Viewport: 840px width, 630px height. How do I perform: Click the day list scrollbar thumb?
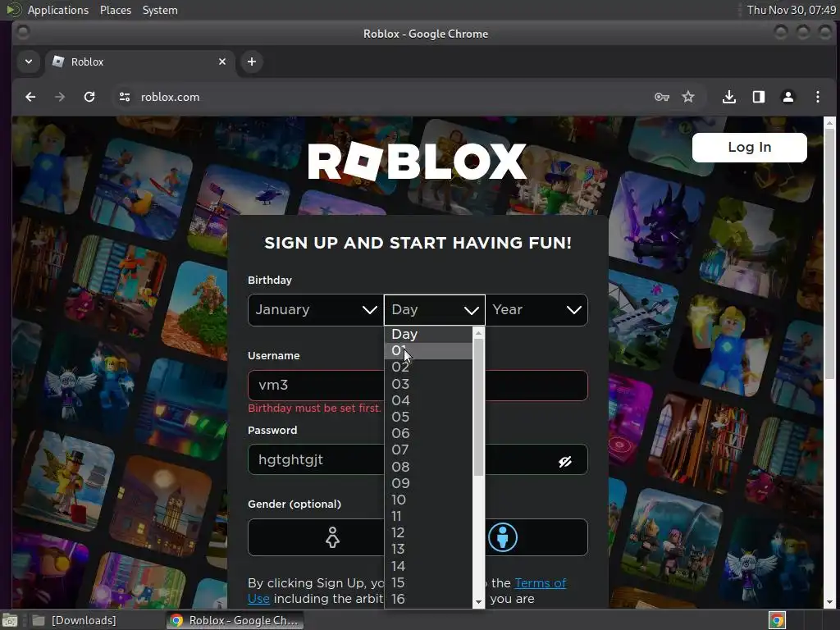[x=478, y=407]
